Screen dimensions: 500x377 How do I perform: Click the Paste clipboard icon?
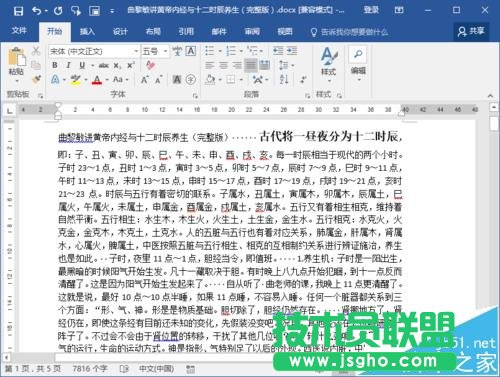click(x=16, y=56)
